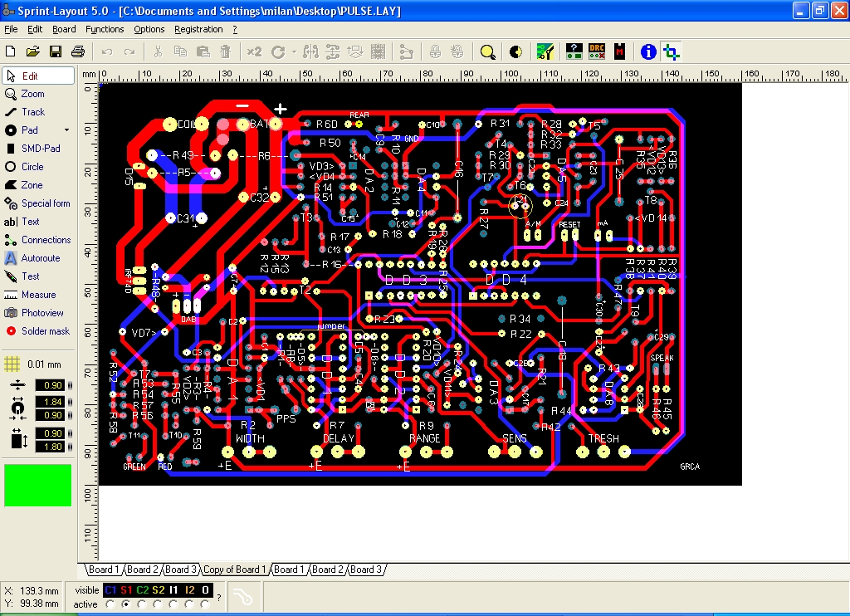Open the Pad shape dropdown arrow
Screen dimensions: 850x616
pos(66,130)
